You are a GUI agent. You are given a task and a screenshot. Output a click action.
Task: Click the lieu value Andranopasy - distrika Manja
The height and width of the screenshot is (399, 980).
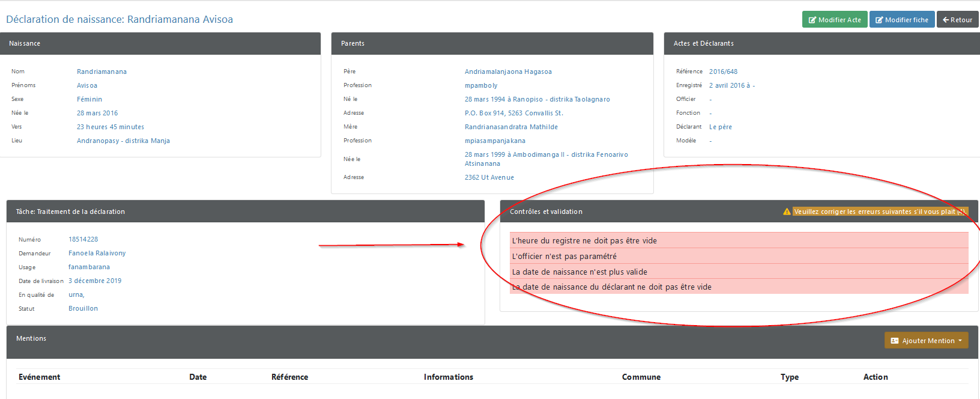pyautogui.click(x=123, y=141)
